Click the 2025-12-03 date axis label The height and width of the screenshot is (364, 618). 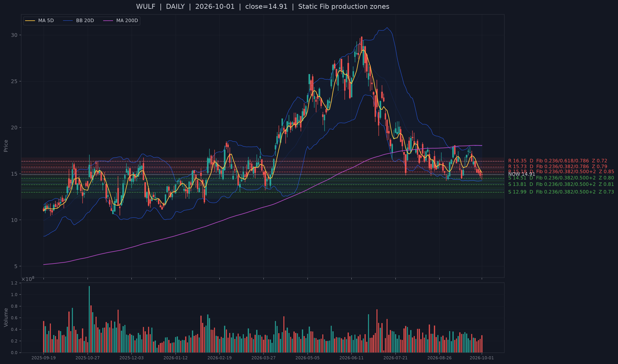click(x=131, y=358)
